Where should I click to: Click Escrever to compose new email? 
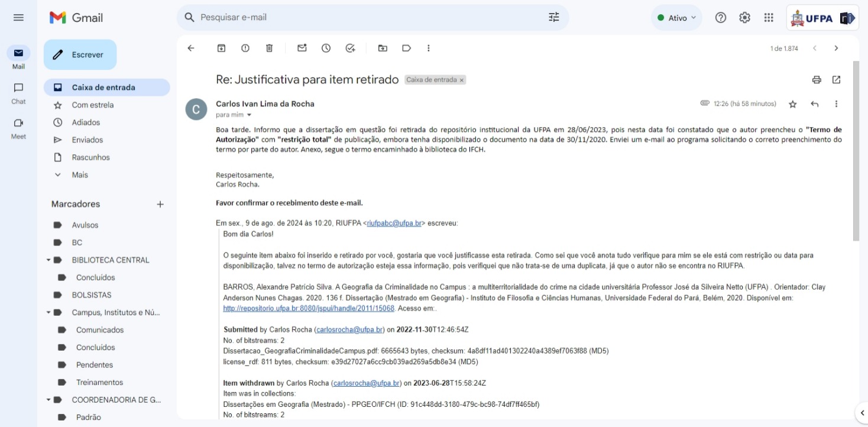[x=80, y=55]
